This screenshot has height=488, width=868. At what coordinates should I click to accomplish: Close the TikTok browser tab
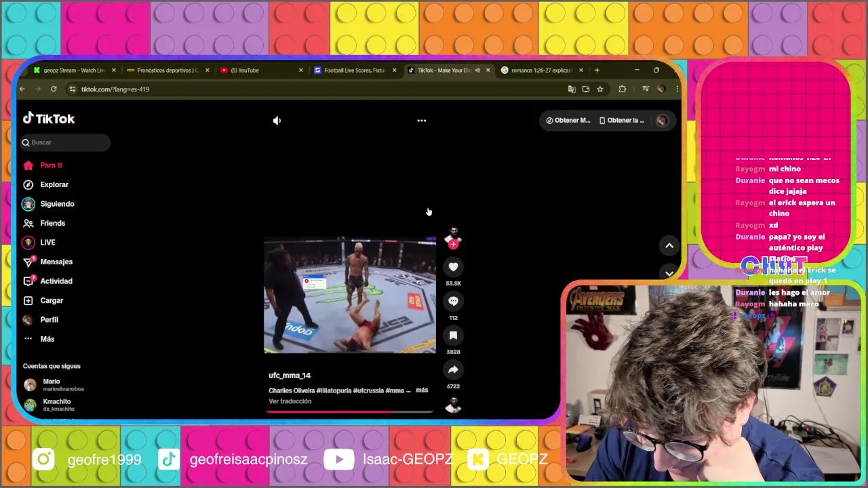(x=488, y=70)
